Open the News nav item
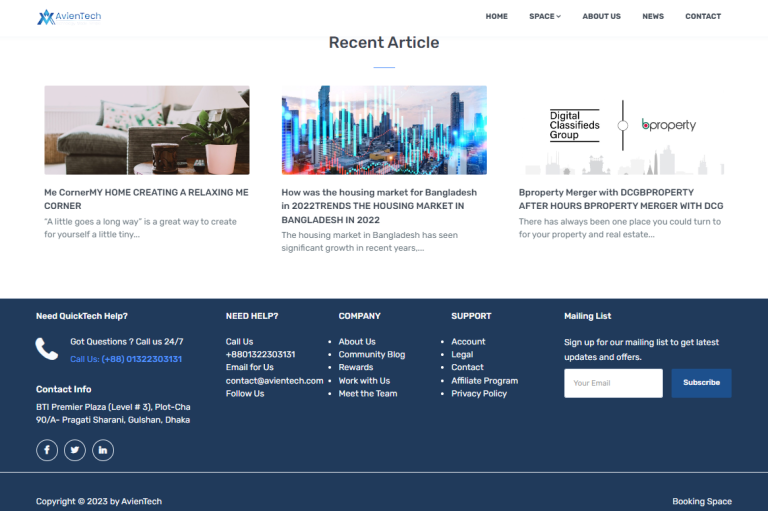Viewport: 768px width, 511px height. tap(653, 17)
